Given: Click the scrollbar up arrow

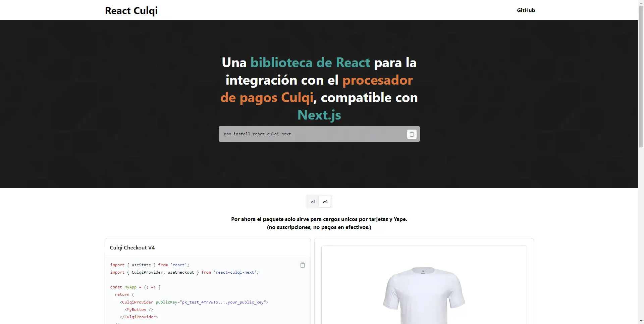Looking at the screenshot, I should coord(641,3).
